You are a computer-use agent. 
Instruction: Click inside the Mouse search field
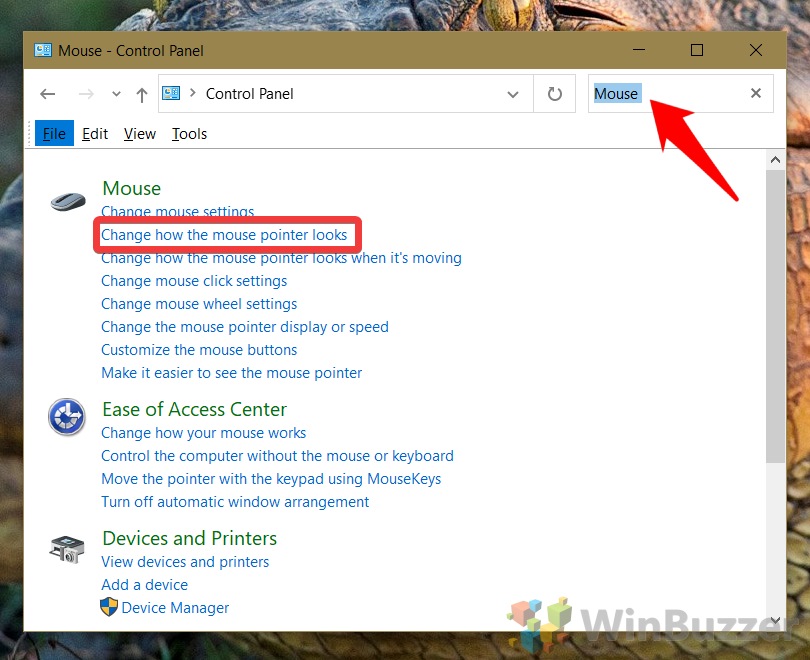660,93
